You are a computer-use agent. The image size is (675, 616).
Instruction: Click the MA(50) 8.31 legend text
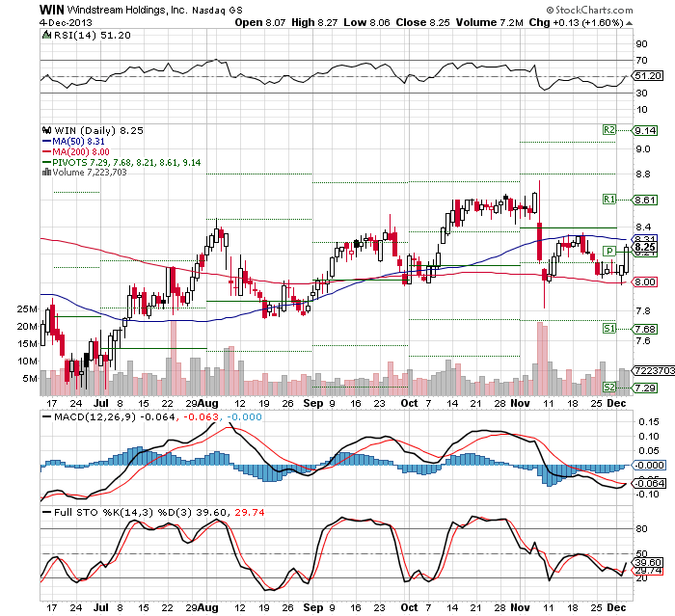tap(78, 141)
